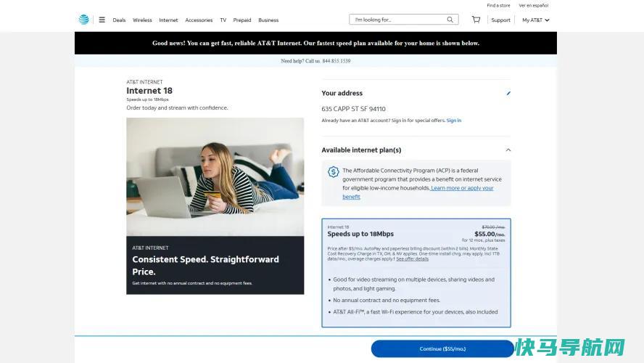The height and width of the screenshot is (363, 644).
Task: Edit address with pencil icon
Action: 508,94
